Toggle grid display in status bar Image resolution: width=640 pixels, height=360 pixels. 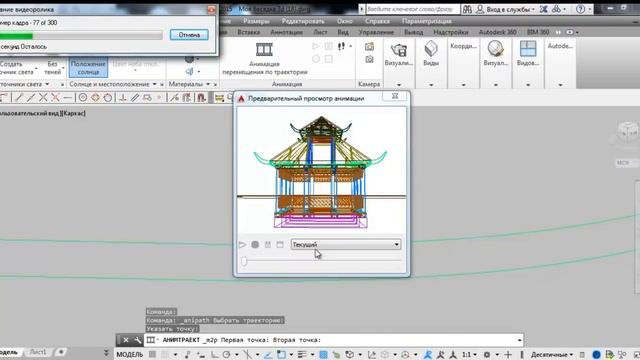click(x=152, y=354)
